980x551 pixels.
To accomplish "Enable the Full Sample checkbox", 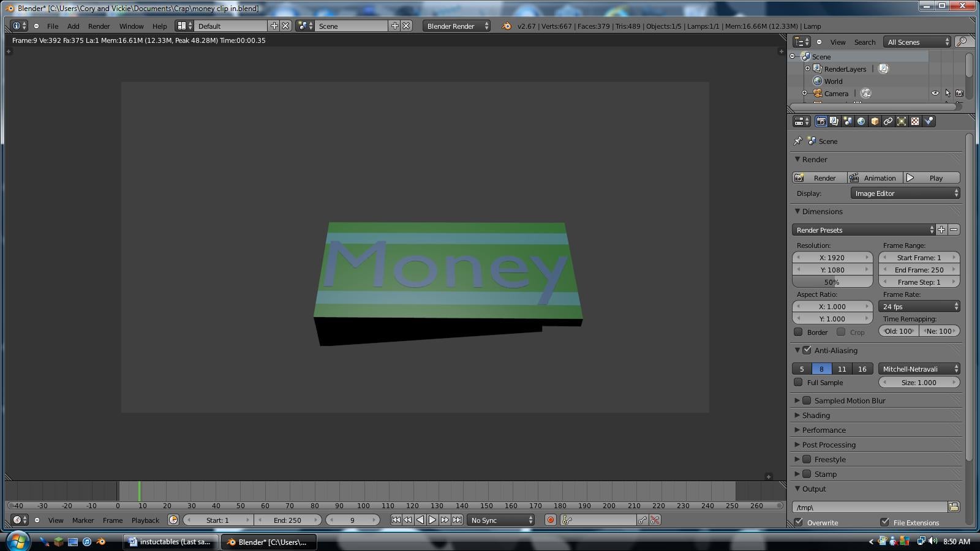I will point(798,382).
